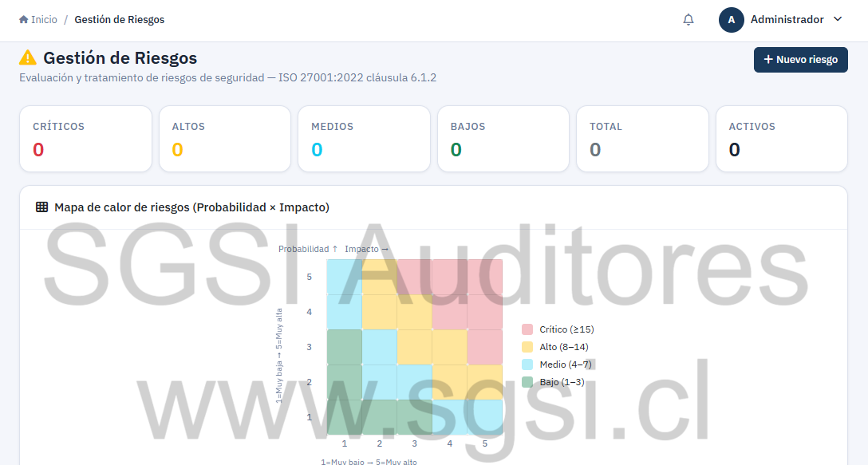Click the Bajo (1–3) legend swatch

point(527,382)
